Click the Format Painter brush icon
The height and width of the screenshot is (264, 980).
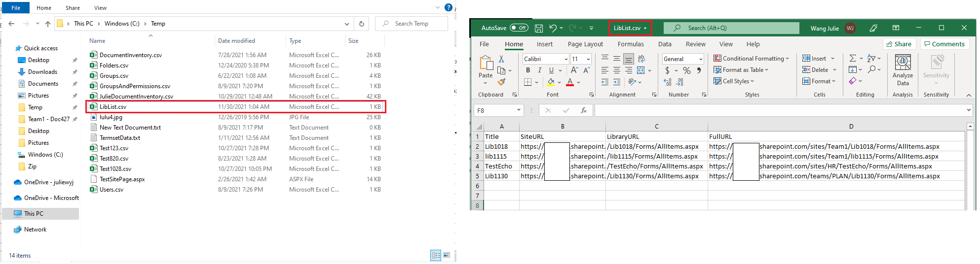tap(502, 82)
